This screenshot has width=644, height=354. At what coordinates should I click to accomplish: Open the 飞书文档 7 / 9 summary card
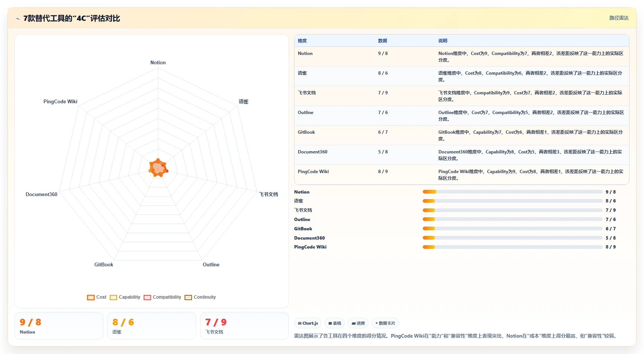(x=244, y=326)
